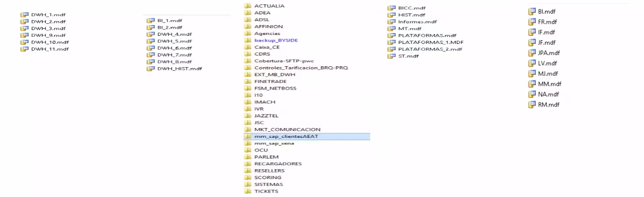Click the IVR folder name
Viewport: 644px width, 197px height.
pyautogui.click(x=259, y=109)
